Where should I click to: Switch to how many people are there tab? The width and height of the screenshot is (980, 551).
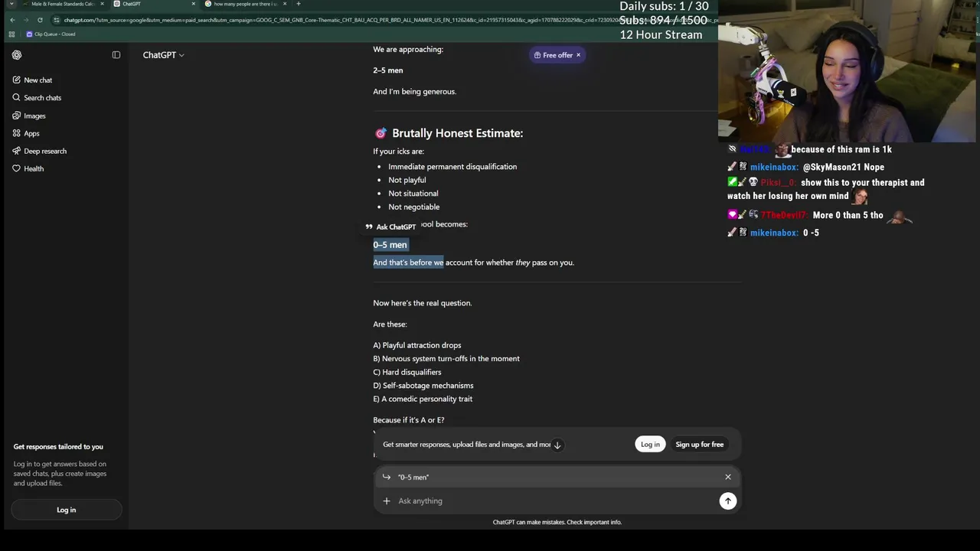coord(243,4)
